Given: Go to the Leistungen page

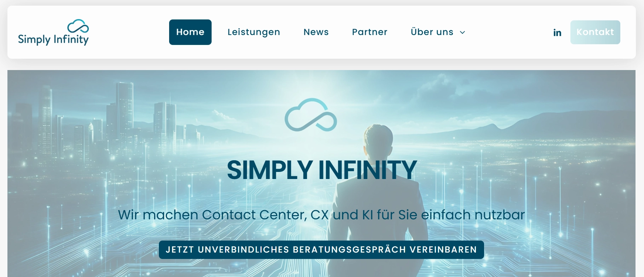Looking at the screenshot, I should click(x=254, y=32).
